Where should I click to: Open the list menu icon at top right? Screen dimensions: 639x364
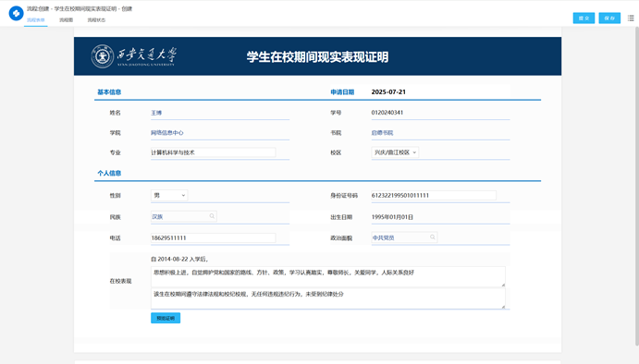(x=631, y=18)
